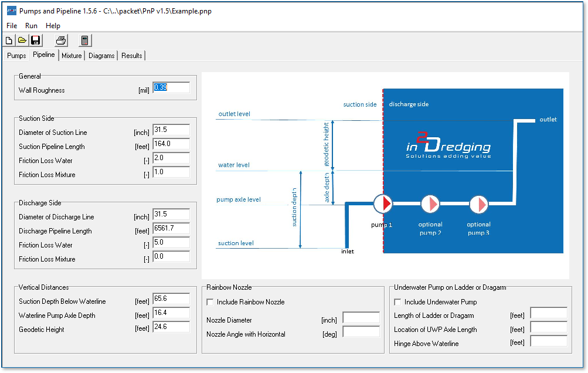Image resolution: width=588 pixels, height=373 pixels.
Task: Click Length of Ladder or Dragarm field
Action: click(x=549, y=313)
